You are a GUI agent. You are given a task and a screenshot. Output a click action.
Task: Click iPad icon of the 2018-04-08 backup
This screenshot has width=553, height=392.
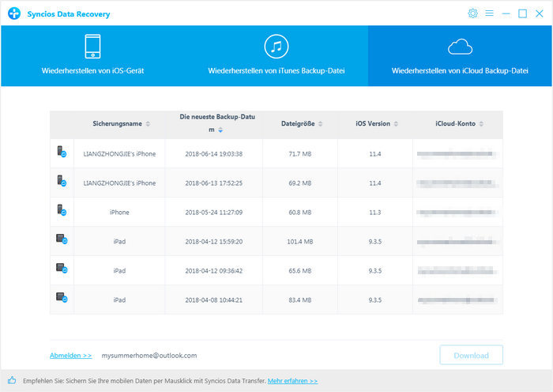coord(62,297)
